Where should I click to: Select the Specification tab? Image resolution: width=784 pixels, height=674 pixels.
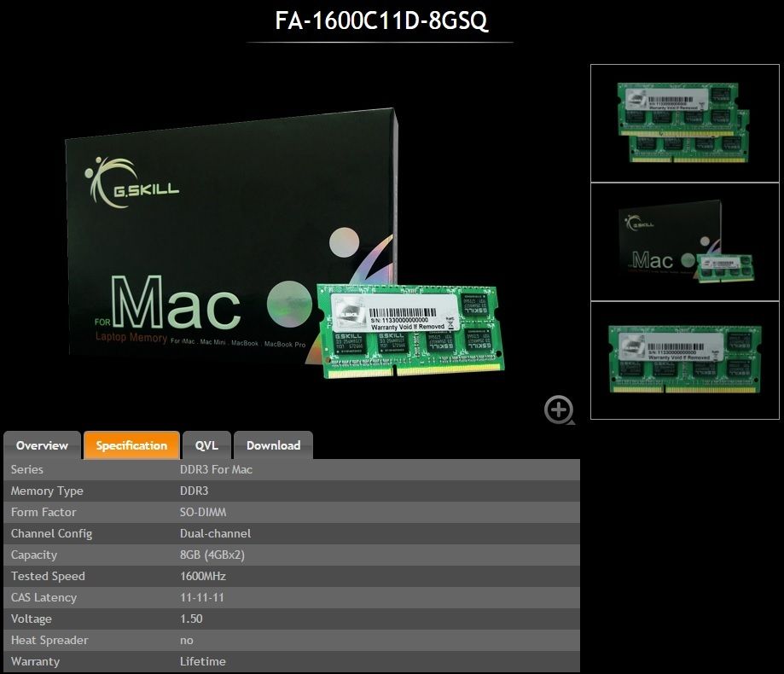(131, 445)
